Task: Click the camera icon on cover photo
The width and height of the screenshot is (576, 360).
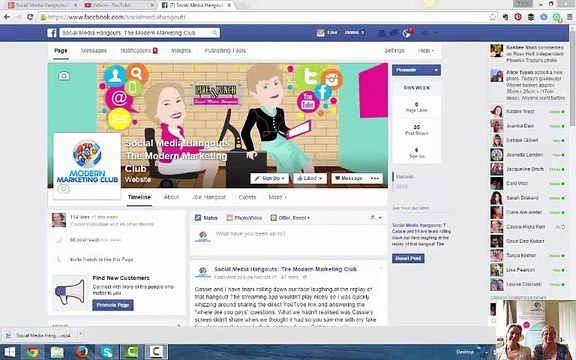Action: point(64,76)
